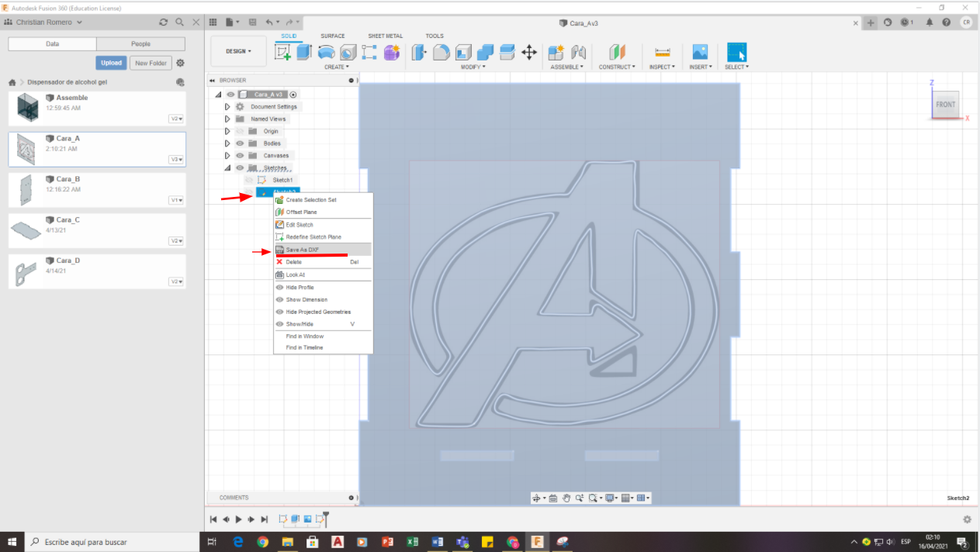Select the Measure tool
This screenshot has height=552, width=980.
point(662,52)
